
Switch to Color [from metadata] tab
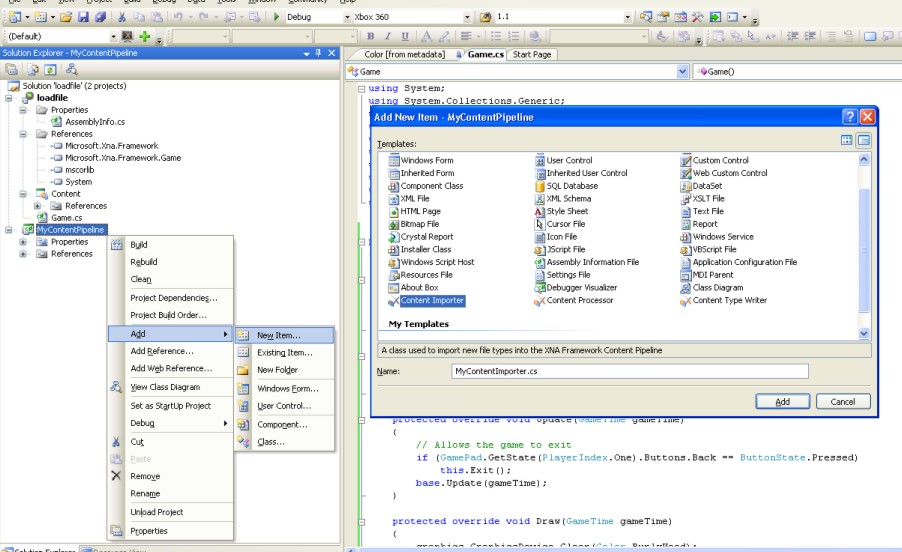404,55
